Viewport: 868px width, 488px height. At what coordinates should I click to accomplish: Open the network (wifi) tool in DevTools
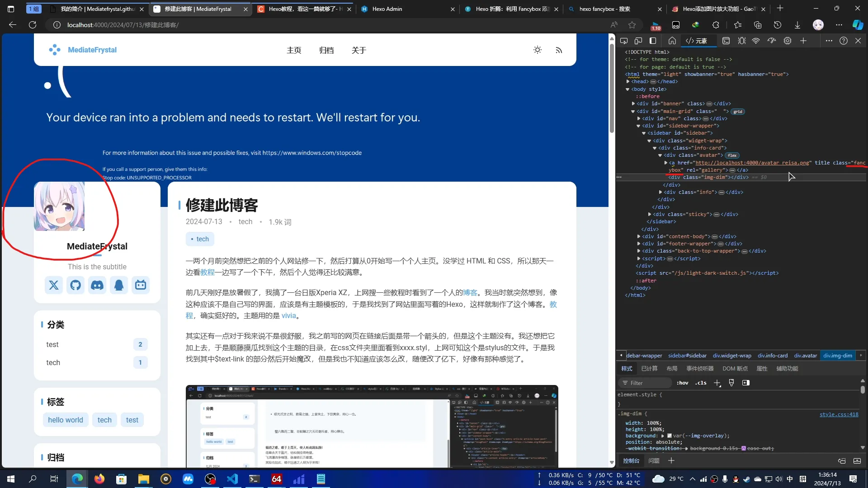(x=756, y=40)
